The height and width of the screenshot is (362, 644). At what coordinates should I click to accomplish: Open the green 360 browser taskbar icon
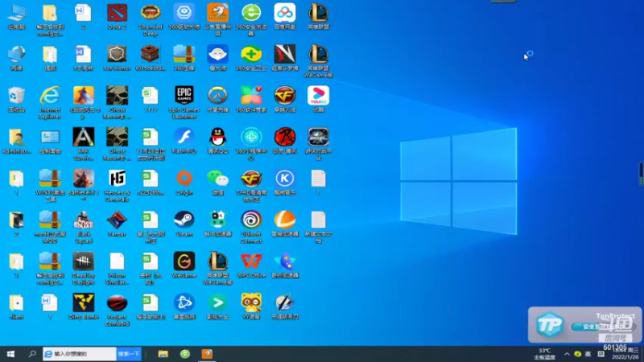185,354
